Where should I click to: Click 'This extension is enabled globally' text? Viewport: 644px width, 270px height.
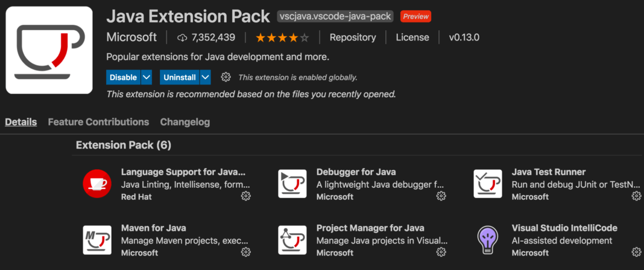coord(298,77)
